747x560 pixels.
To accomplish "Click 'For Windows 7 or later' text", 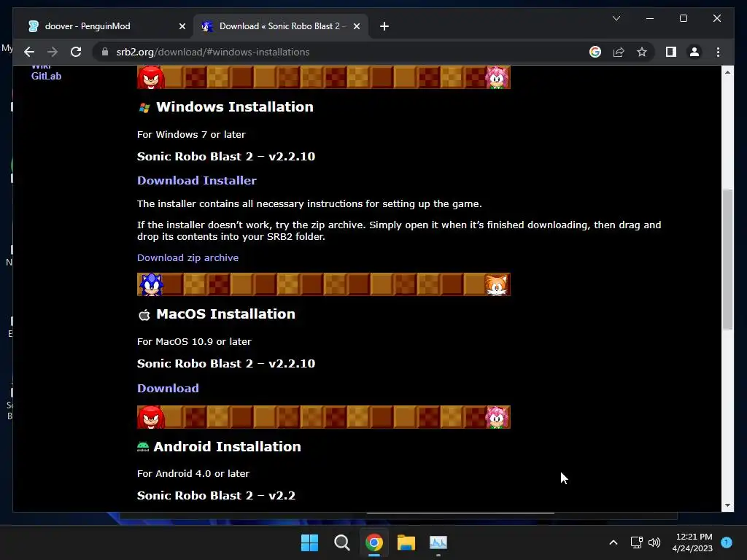I will 192,134.
